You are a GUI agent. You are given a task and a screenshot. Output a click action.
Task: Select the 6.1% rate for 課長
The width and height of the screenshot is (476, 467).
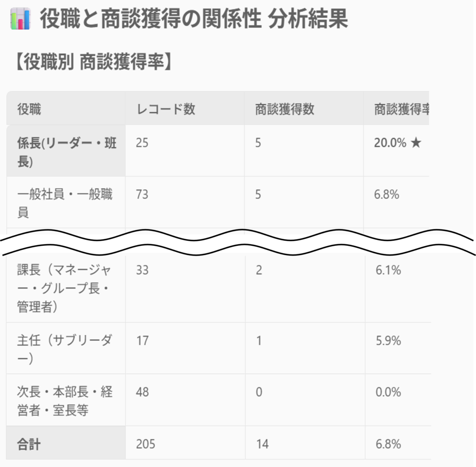point(388,270)
